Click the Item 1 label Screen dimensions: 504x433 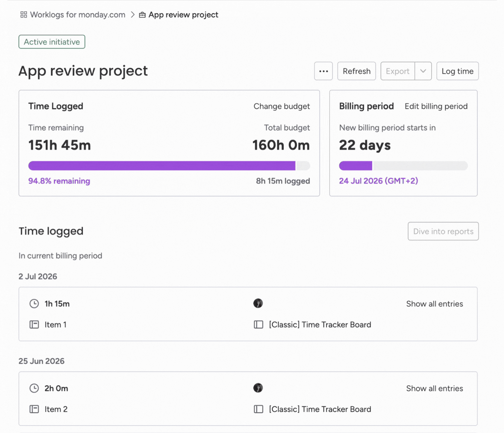[x=56, y=325]
